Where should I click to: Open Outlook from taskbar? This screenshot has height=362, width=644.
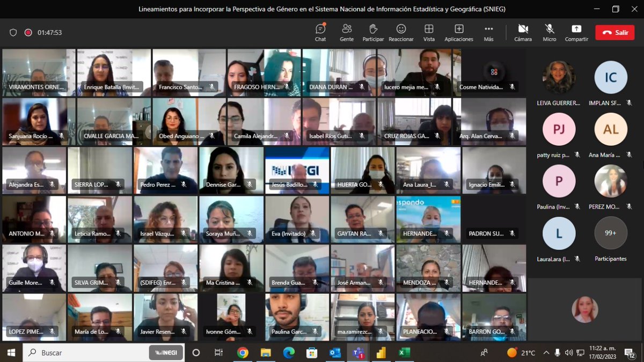coord(335,352)
